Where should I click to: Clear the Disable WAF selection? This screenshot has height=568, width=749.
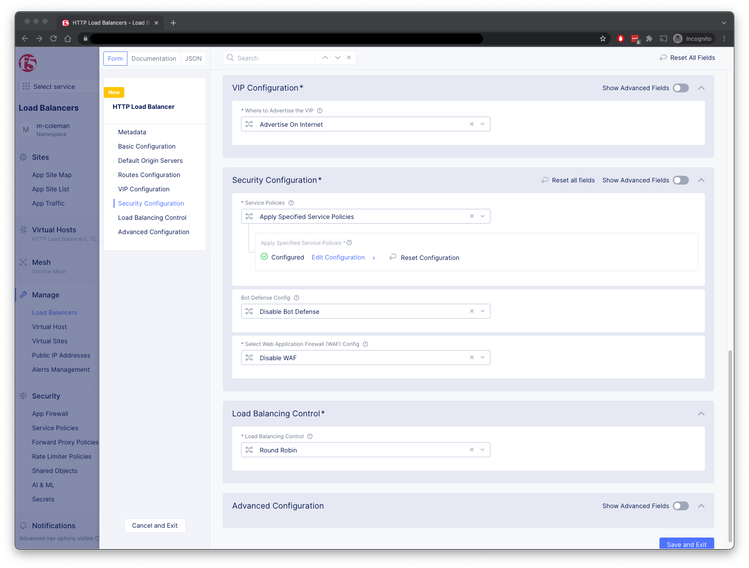(x=472, y=357)
